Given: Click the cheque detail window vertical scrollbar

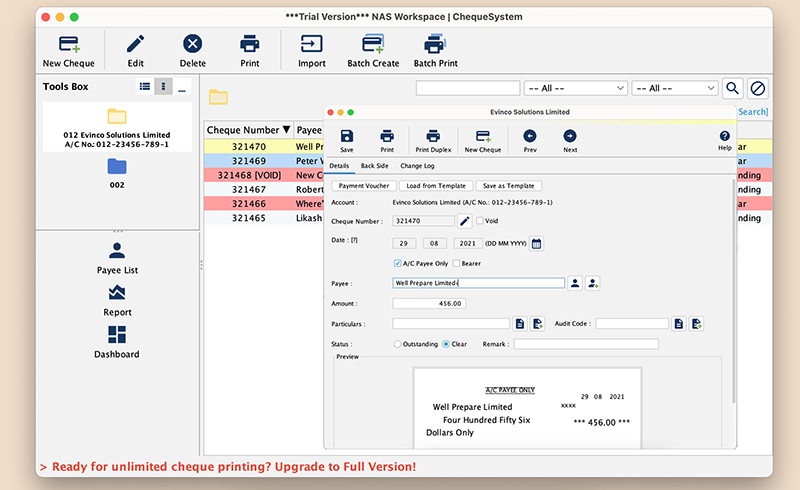Looking at the screenshot, I should coord(734,291).
